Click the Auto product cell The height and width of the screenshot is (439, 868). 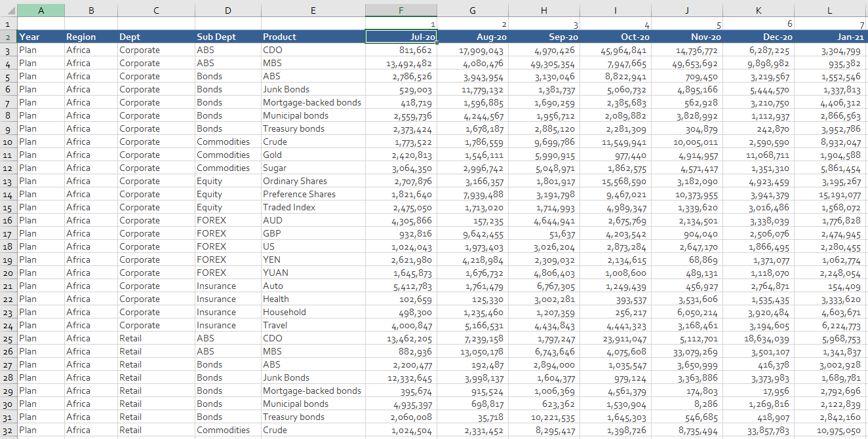click(x=313, y=286)
